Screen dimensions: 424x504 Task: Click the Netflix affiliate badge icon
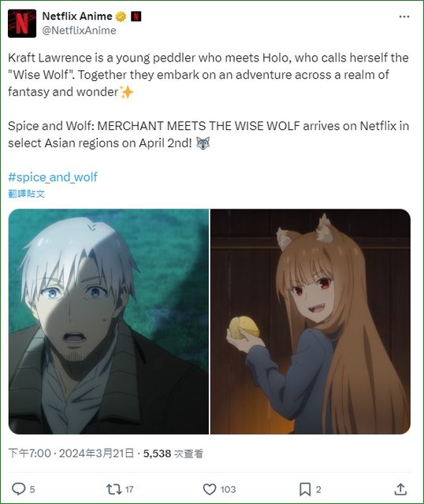[136, 16]
